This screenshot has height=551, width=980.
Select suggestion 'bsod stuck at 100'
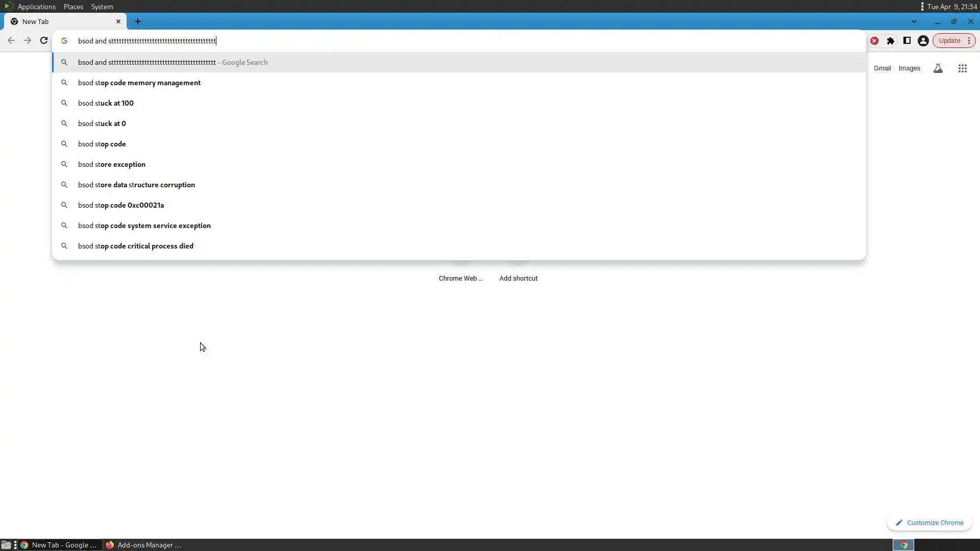pos(106,103)
